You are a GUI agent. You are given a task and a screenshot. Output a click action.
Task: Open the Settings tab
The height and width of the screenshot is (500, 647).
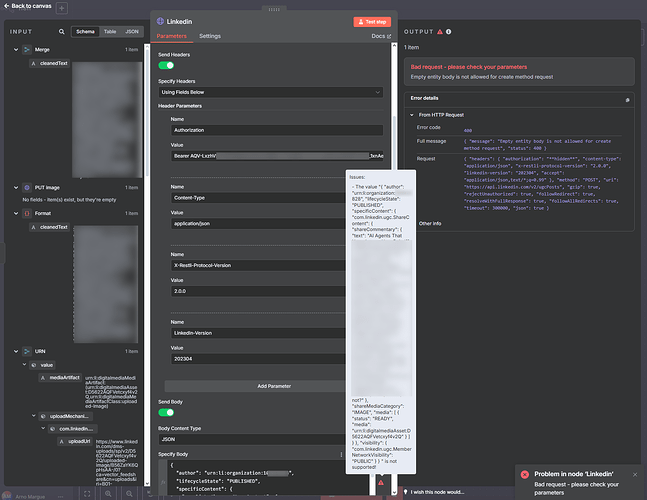[x=210, y=36]
